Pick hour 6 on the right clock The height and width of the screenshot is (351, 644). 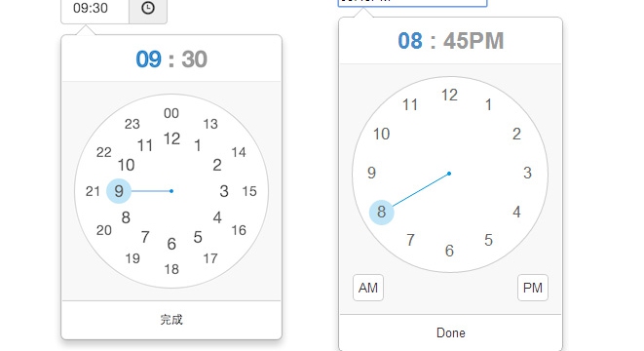click(x=449, y=251)
